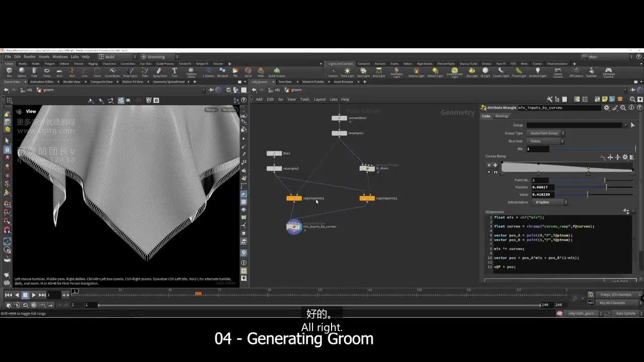Open the Main take dropdown
This screenshot has width=644, height=362.
point(608,57)
